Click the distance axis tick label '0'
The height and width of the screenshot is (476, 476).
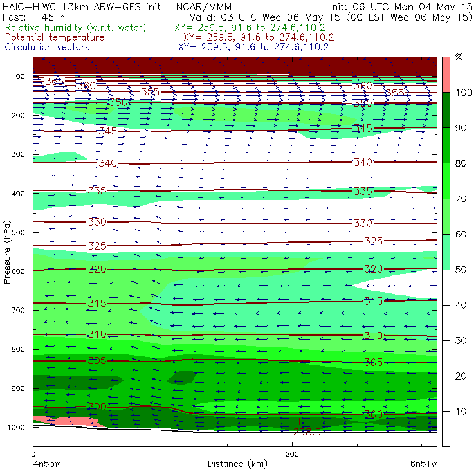pyautogui.click(x=33, y=454)
